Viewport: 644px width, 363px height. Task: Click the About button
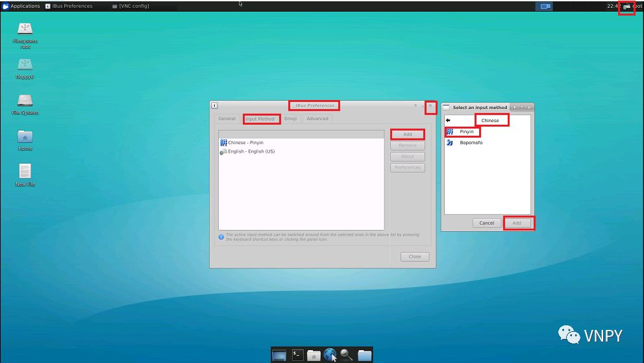pos(408,156)
